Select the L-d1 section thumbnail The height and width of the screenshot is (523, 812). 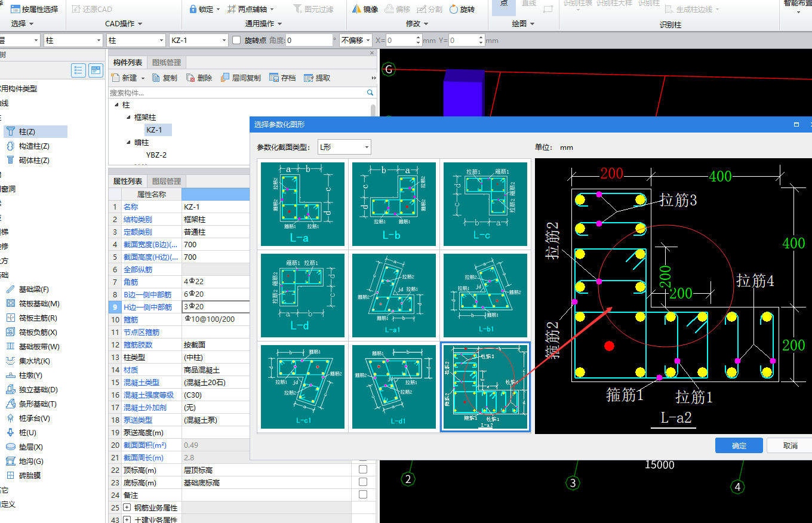[x=394, y=386]
